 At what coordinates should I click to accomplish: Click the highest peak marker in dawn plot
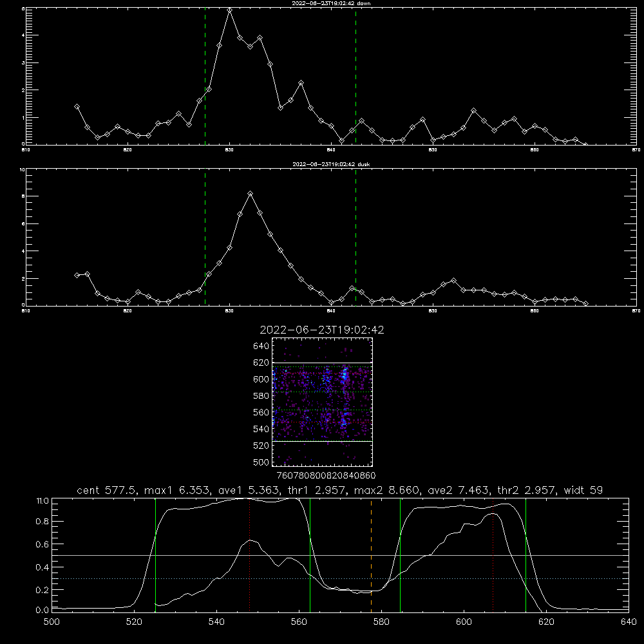click(230, 10)
